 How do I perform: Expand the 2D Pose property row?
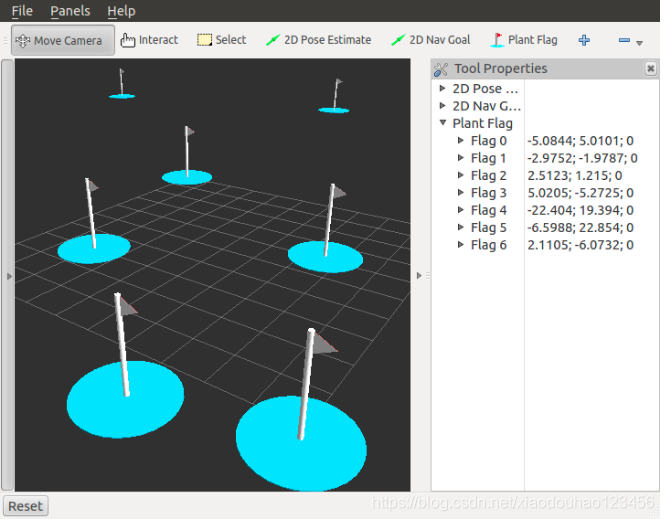click(443, 89)
